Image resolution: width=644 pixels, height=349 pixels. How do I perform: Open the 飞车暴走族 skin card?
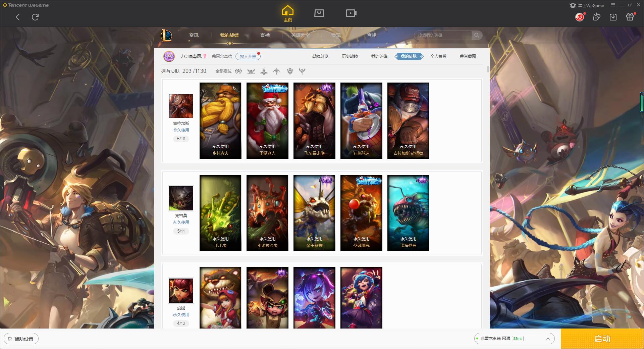314,121
